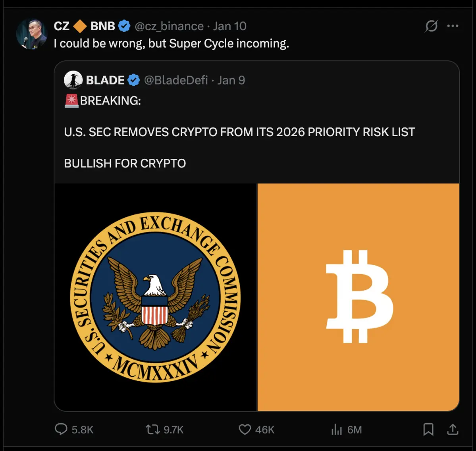476x451 pixels.
Task: Click CZ's blue verified badge
Action: [x=124, y=26]
